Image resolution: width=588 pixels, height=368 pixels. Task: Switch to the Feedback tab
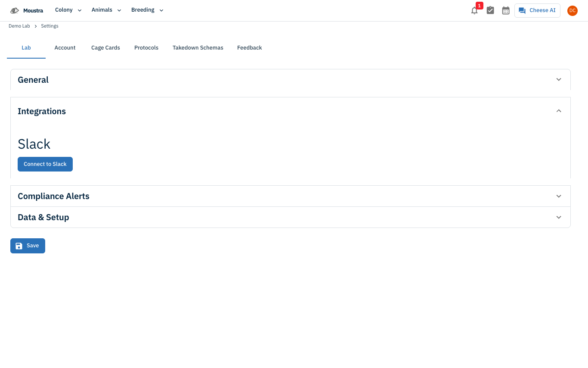[x=250, y=48]
